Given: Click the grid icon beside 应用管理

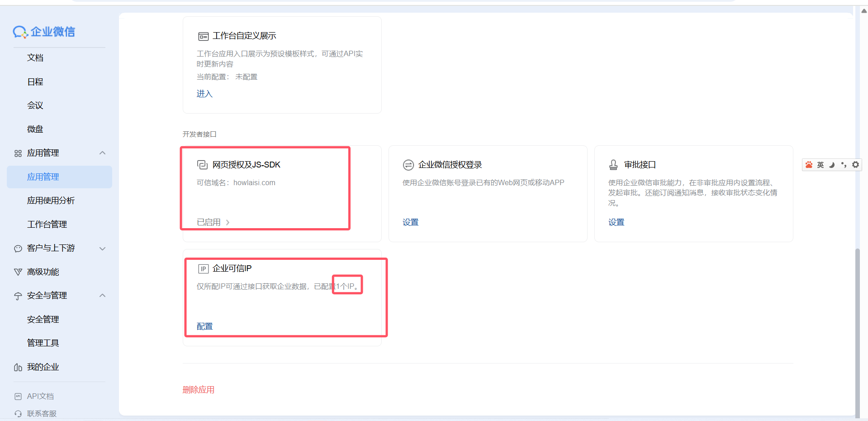Looking at the screenshot, I should click(x=18, y=153).
